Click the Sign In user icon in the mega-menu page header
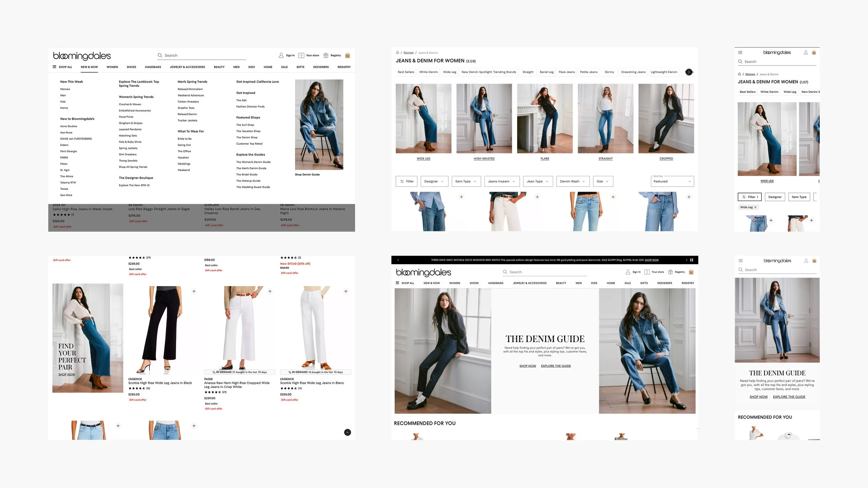 [x=281, y=56]
